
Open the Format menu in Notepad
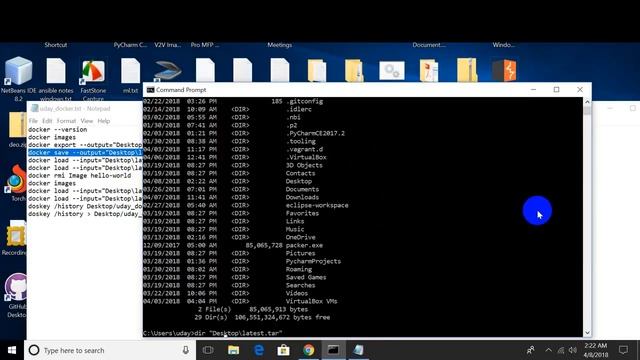point(66,121)
